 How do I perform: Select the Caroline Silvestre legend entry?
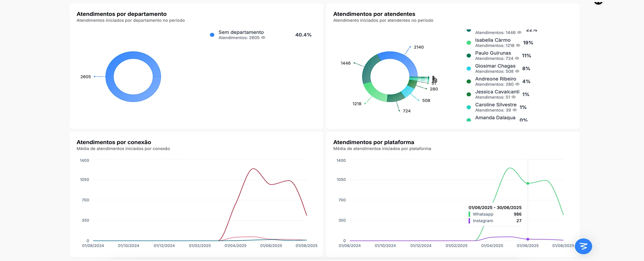coord(496,105)
